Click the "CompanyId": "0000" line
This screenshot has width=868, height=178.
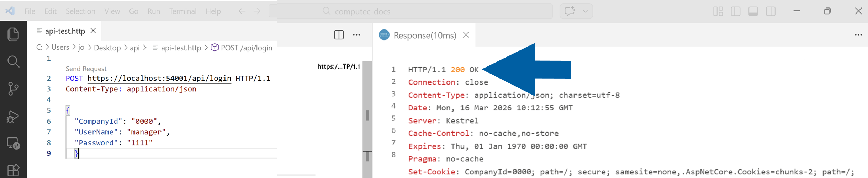(118, 121)
